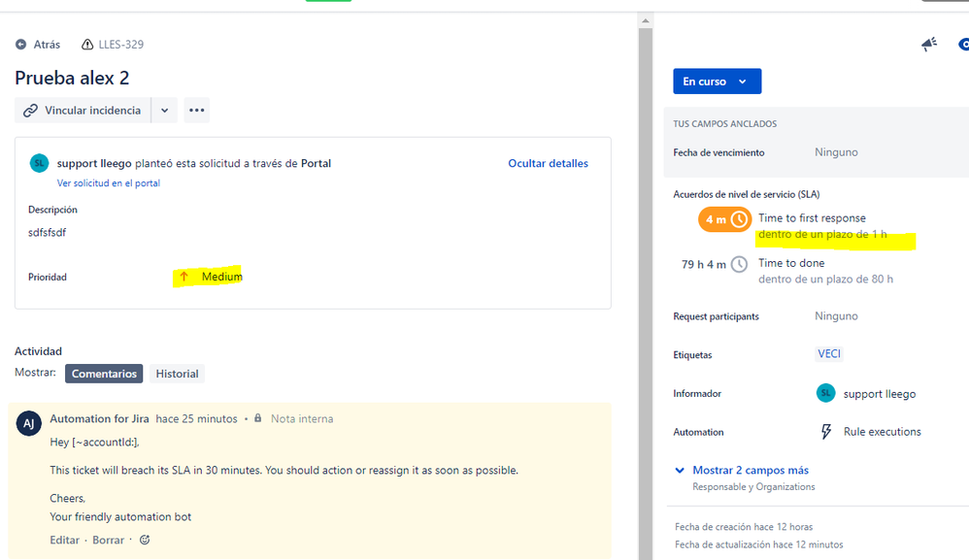Viewport: 969px width, 560px height.
Task: Switch to Historial tab
Action: tap(177, 374)
